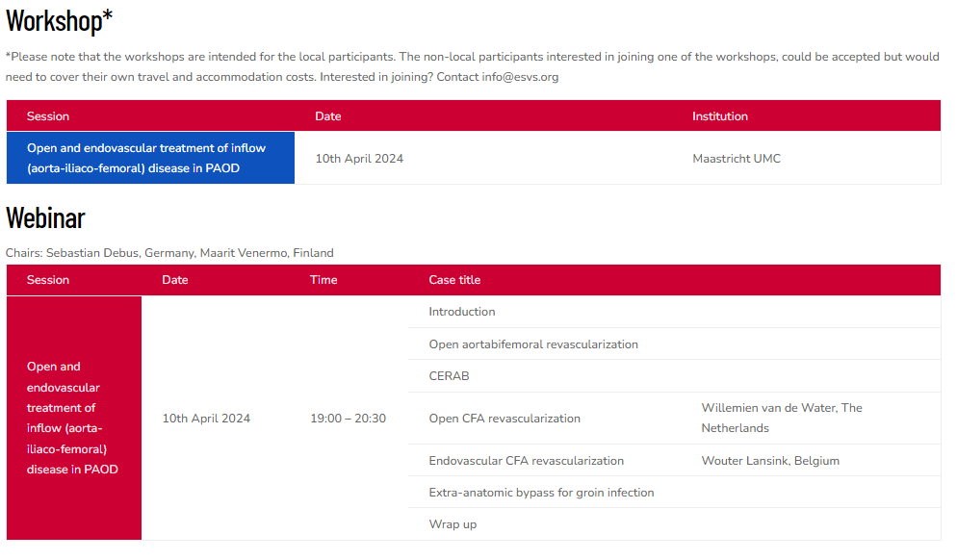Click the workshop Date column header
This screenshot has width=957, height=560.
(328, 116)
